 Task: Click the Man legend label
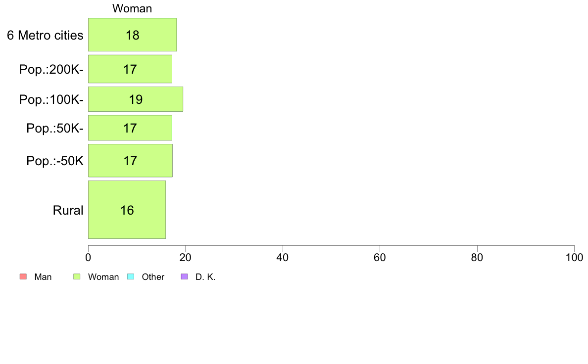(43, 277)
